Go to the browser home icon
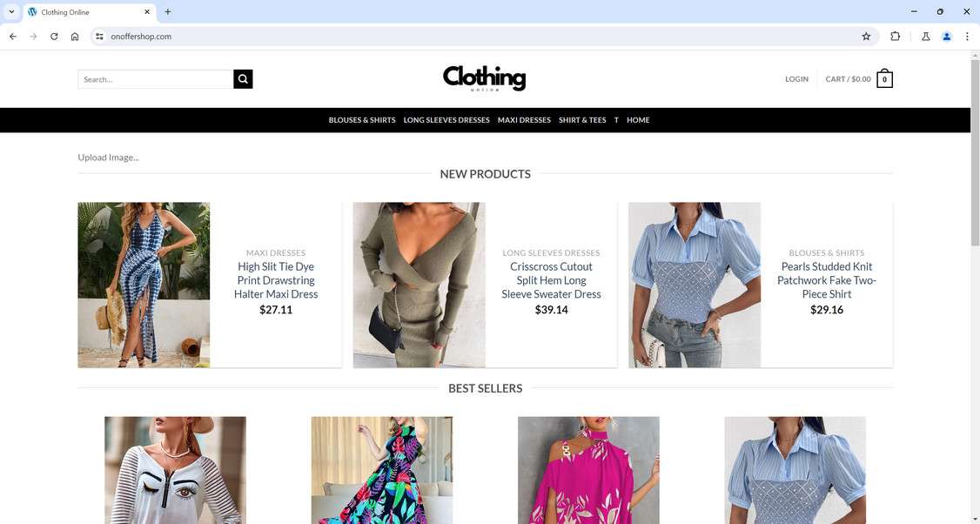980x524 pixels. point(75,37)
